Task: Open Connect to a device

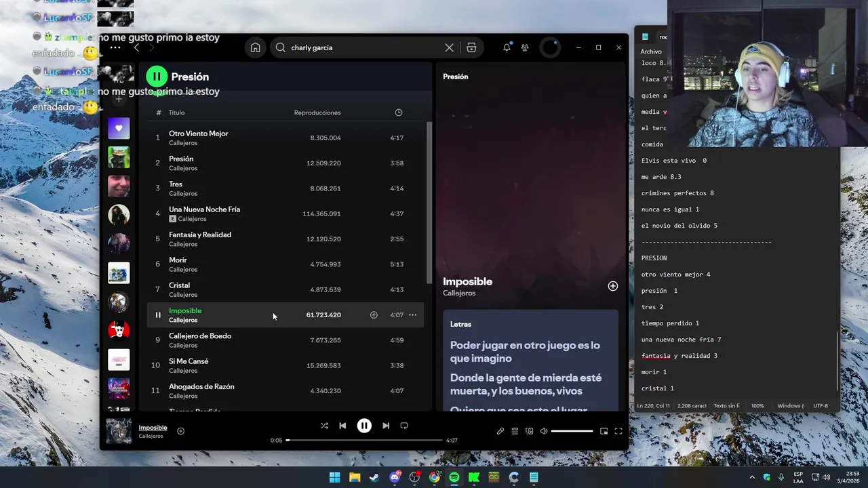Action: (530, 431)
